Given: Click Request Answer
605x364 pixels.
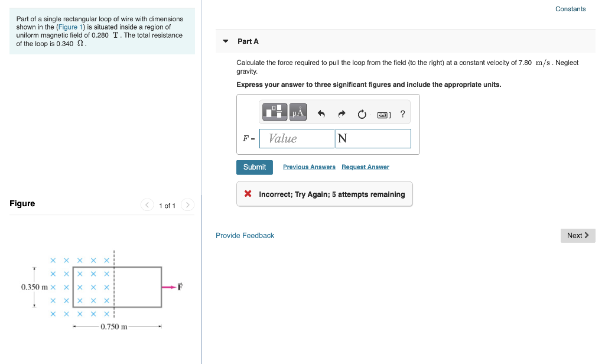Looking at the screenshot, I should [365, 167].
